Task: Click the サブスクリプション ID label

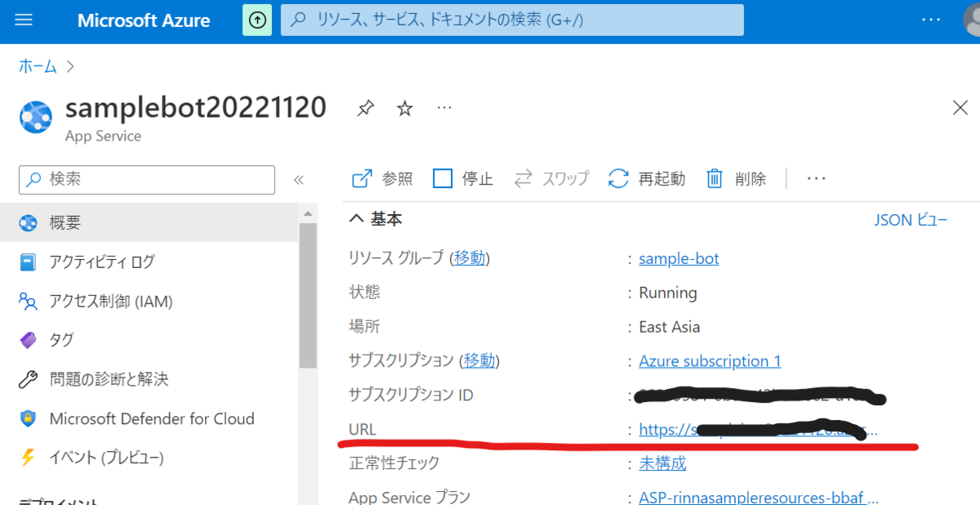Action: point(411,395)
